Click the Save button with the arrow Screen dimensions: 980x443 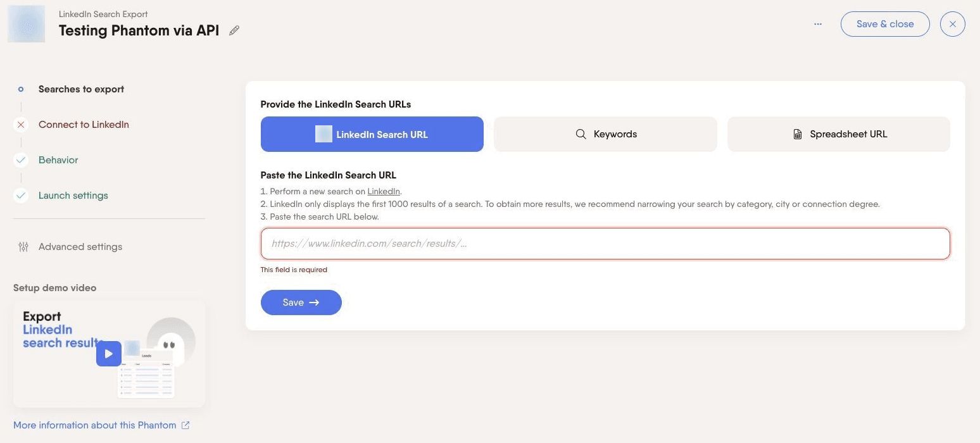(x=301, y=303)
